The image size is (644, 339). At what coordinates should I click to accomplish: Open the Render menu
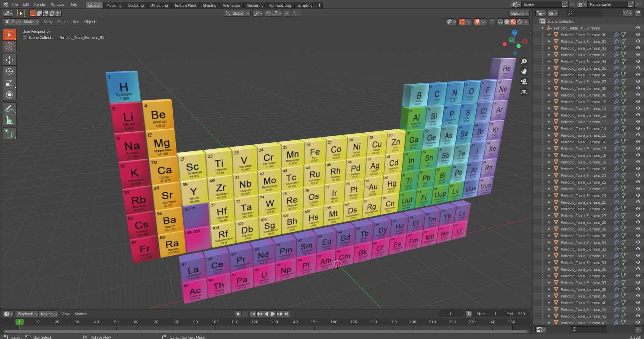click(x=40, y=4)
